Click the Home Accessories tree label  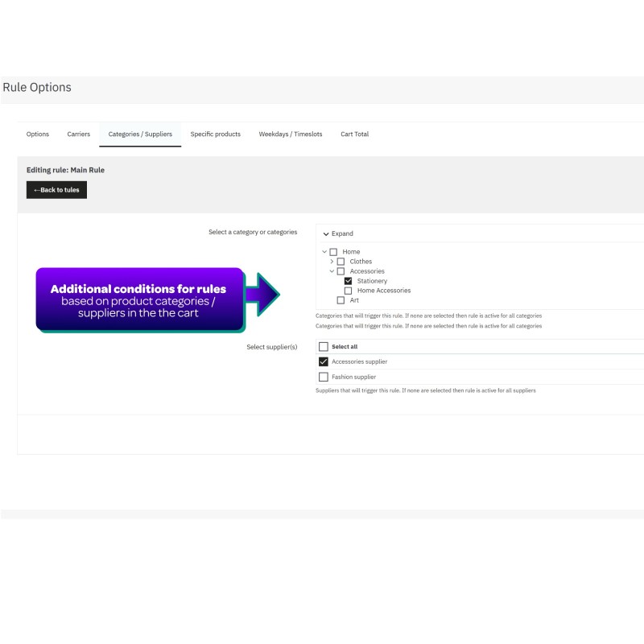[384, 291]
